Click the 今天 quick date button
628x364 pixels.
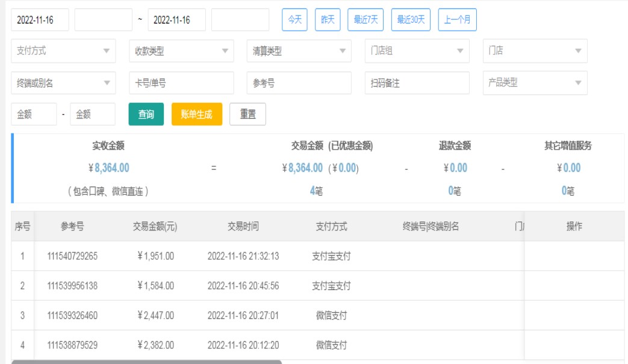pos(294,20)
